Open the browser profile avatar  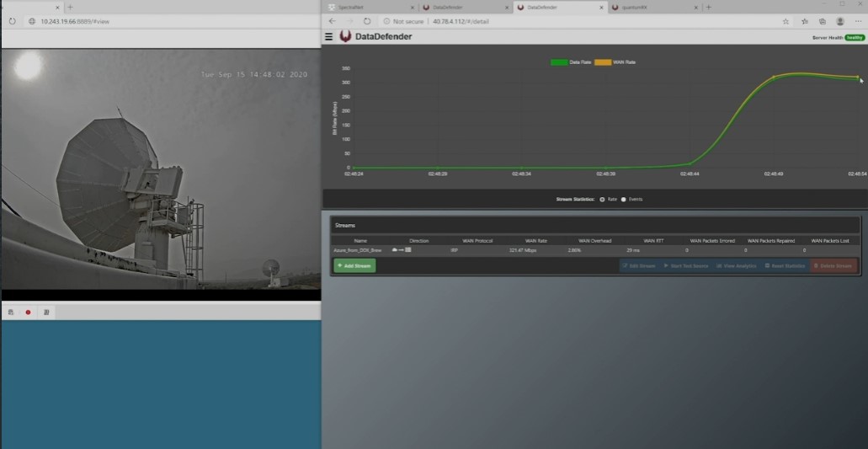coord(840,21)
